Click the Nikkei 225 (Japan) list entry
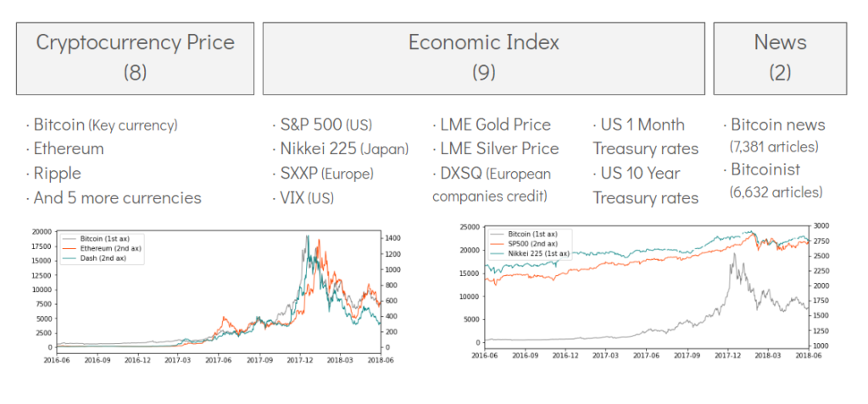The height and width of the screenshot is (404, 868). (344, 149)
